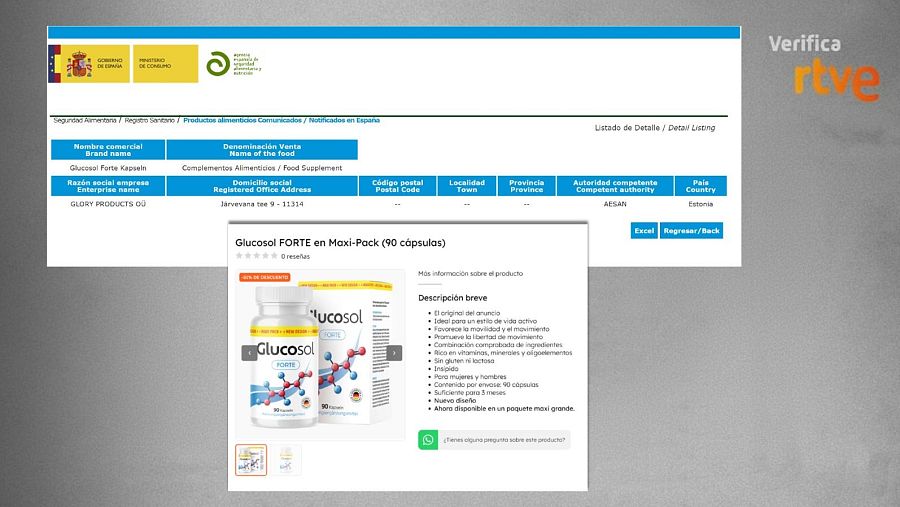
Task: Click the Gobierno de España logo
Action: pos(89,64)
